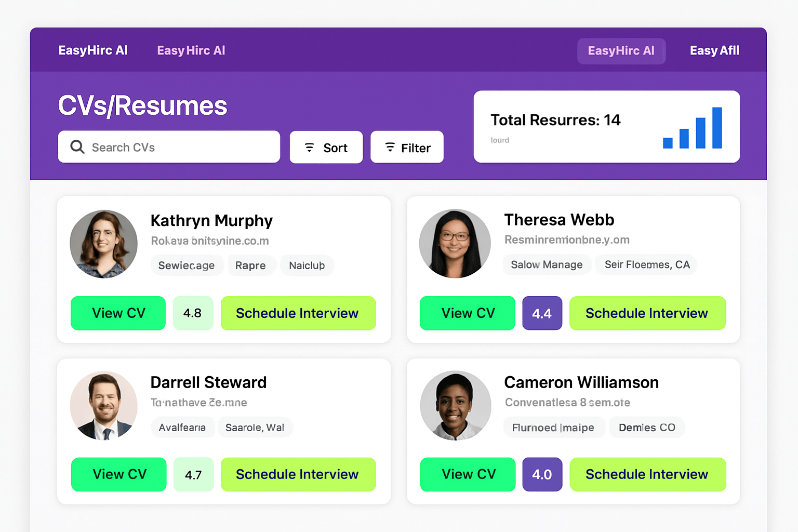
Task: Open Cameron Williamson's profile photo
Action: (x=455, y=406)
